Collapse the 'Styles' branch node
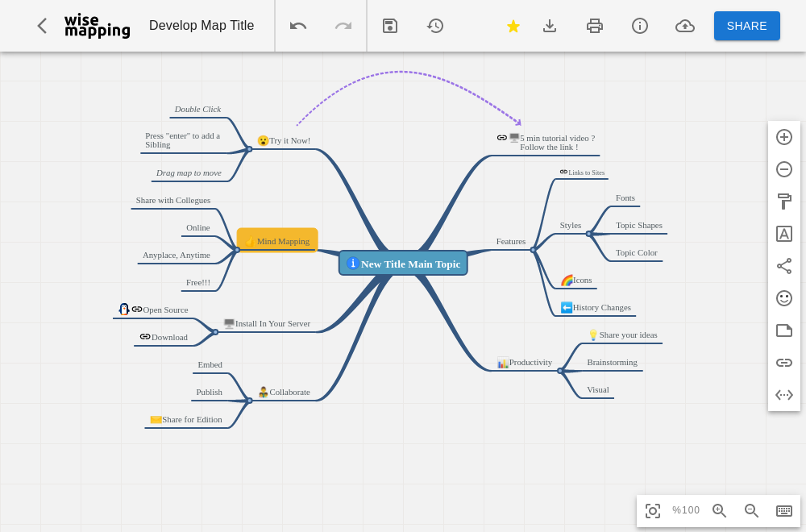Screen dimensions: 806x532 [x=588, y=234]
